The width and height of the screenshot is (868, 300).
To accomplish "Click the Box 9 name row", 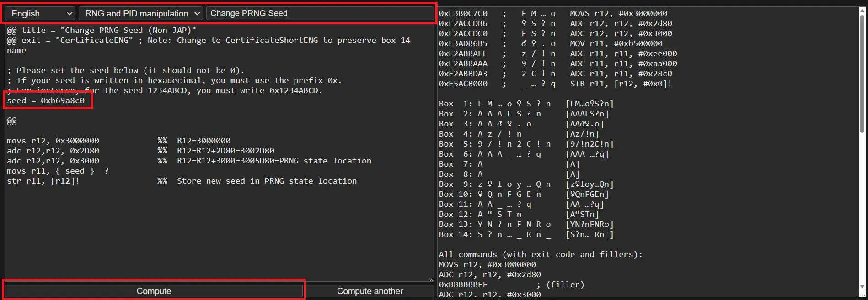I will [526, 184].
